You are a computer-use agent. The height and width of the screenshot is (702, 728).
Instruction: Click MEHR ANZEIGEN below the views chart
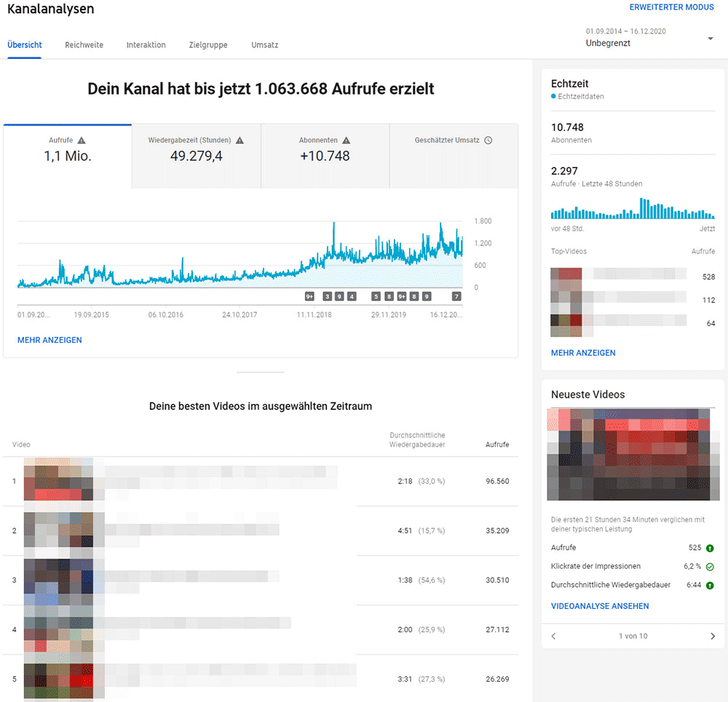[x=50, y=339]
